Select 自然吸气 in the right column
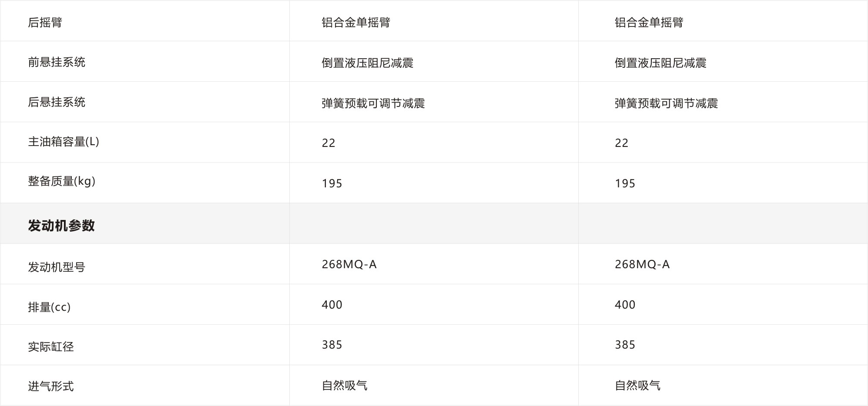Image resolution: width=868 pixels, height=406 pixels. (637, 386)
